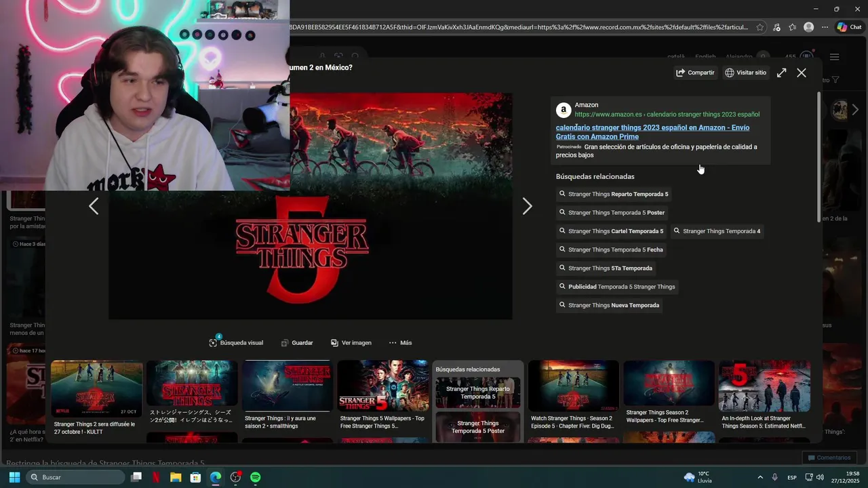The width and height of the screenshot is (868, 488).
Task: Click the Compartir share button
Action: pos(695,73)
